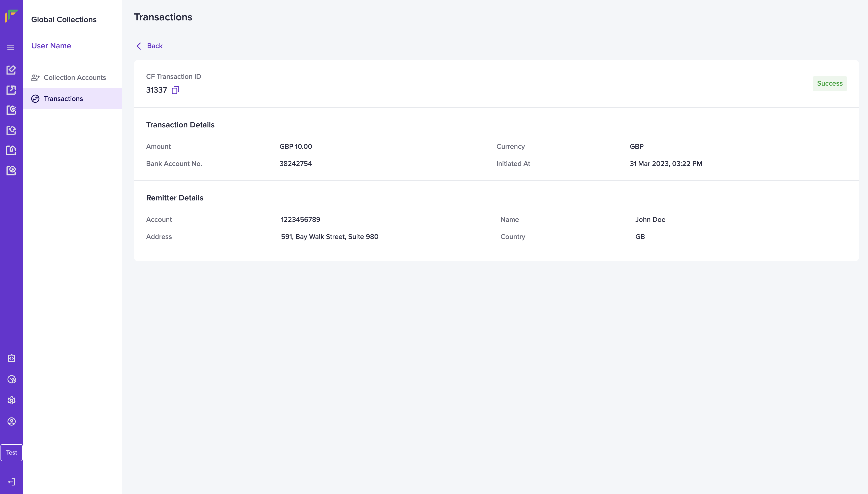This screenshot has width=868, height=494.
Task: Click the Success status badge
Action: pos(829,83)
